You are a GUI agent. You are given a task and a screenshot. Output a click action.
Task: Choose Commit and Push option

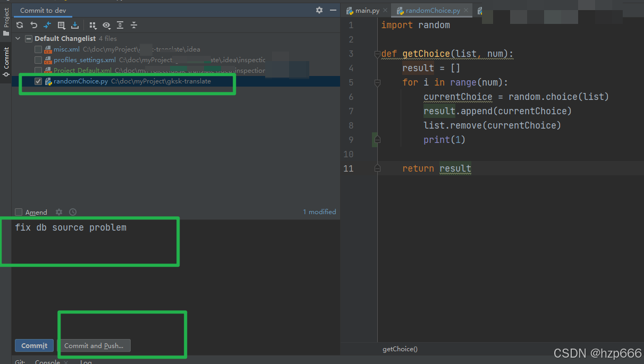[x=95, y=345]
